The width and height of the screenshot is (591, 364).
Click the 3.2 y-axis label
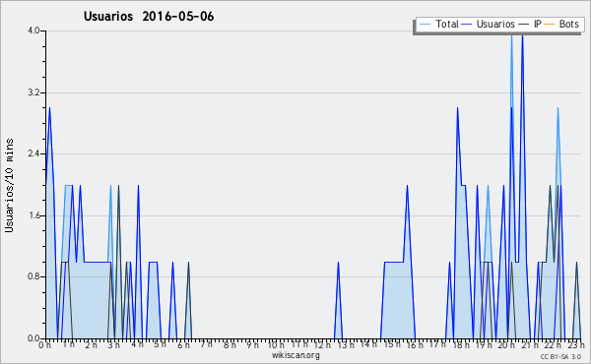(33, 92)
